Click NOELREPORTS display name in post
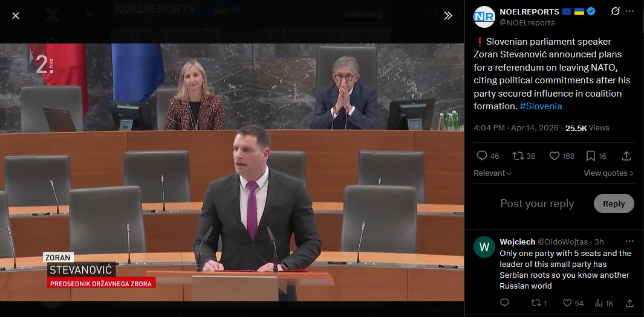This screenshot has height=317, width=644. (x=530, y=11)
